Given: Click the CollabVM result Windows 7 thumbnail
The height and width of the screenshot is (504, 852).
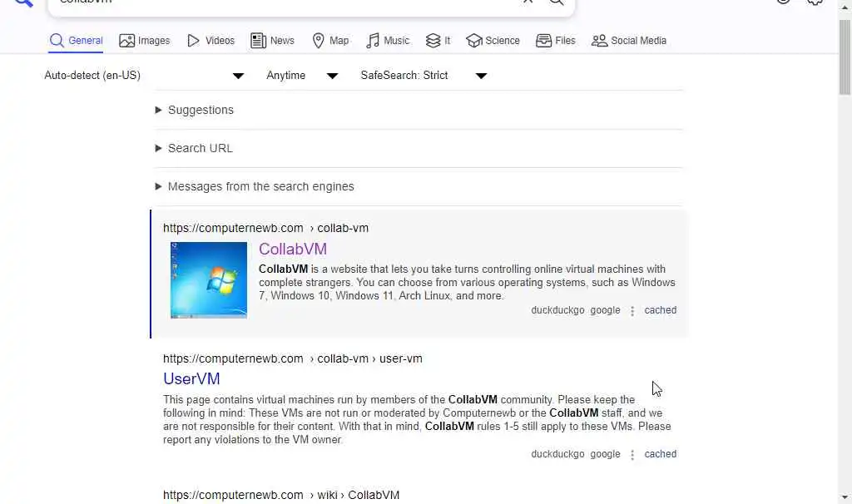Looking at the screenshot, I should (209, 280).
